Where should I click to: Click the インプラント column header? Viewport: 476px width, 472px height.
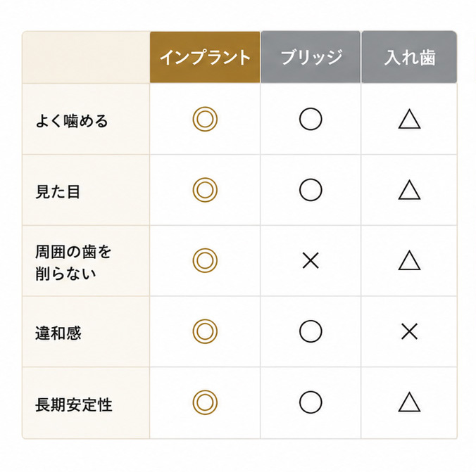click(x=205, y=57)
